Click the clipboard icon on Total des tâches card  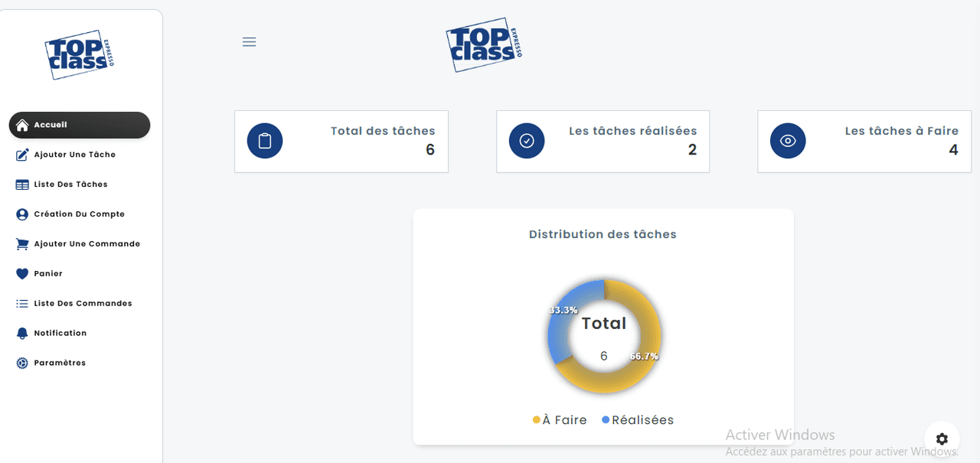pos(265,141)
